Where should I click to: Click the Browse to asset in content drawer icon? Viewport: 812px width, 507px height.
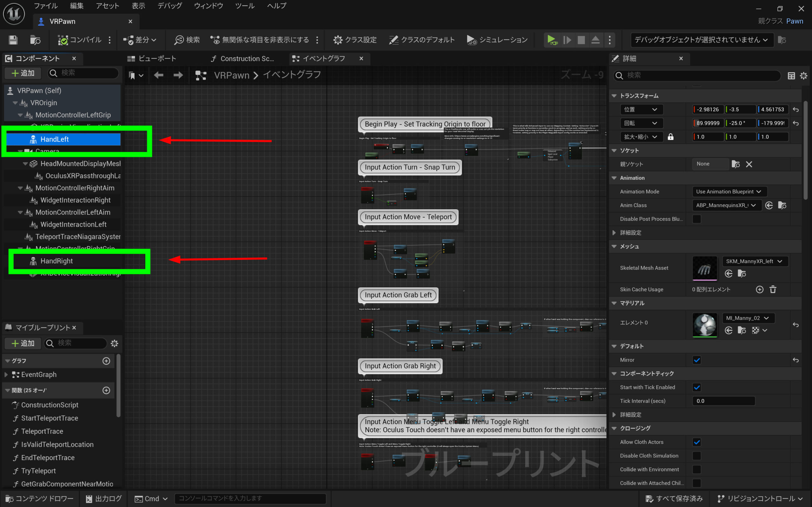click(x=35, y=40)
